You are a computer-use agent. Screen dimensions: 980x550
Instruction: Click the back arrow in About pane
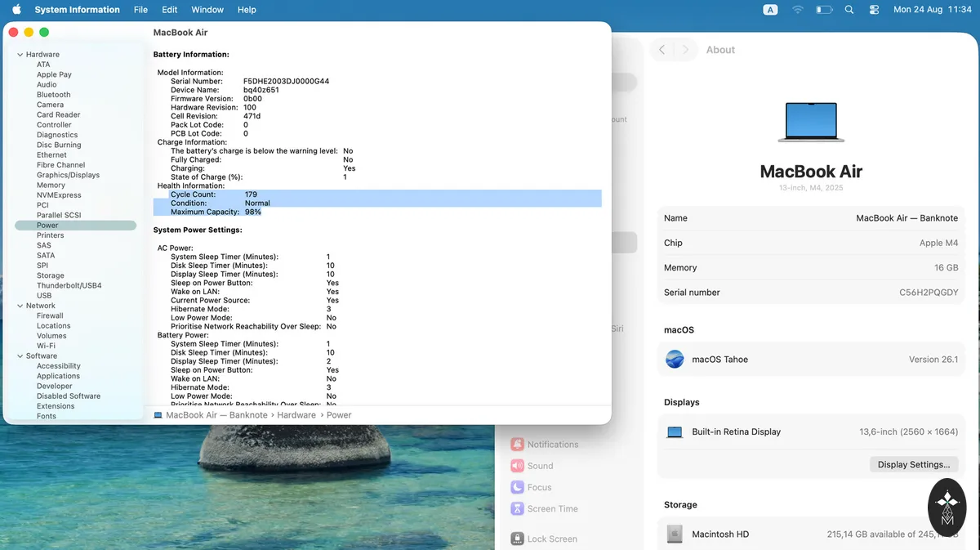pos(662,50)
